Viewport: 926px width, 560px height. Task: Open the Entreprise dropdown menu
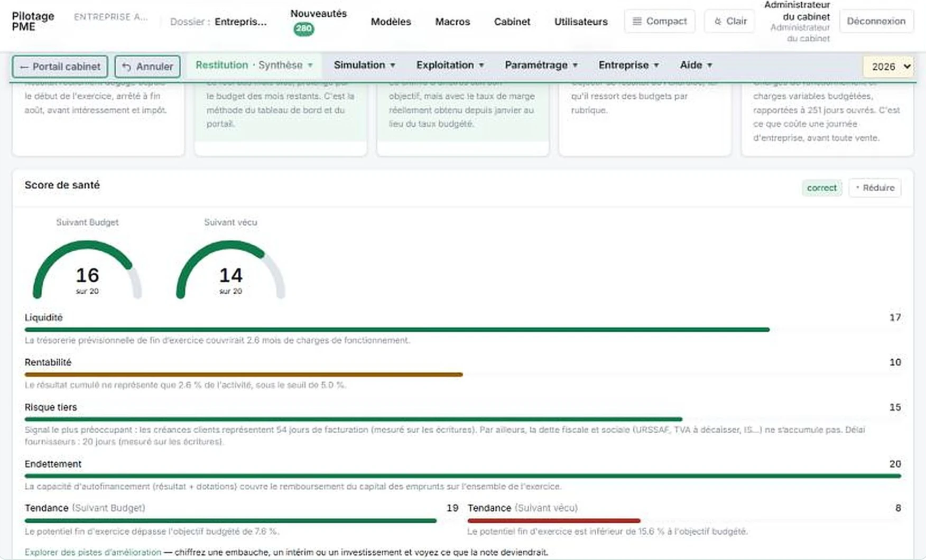tap(628, 65)
